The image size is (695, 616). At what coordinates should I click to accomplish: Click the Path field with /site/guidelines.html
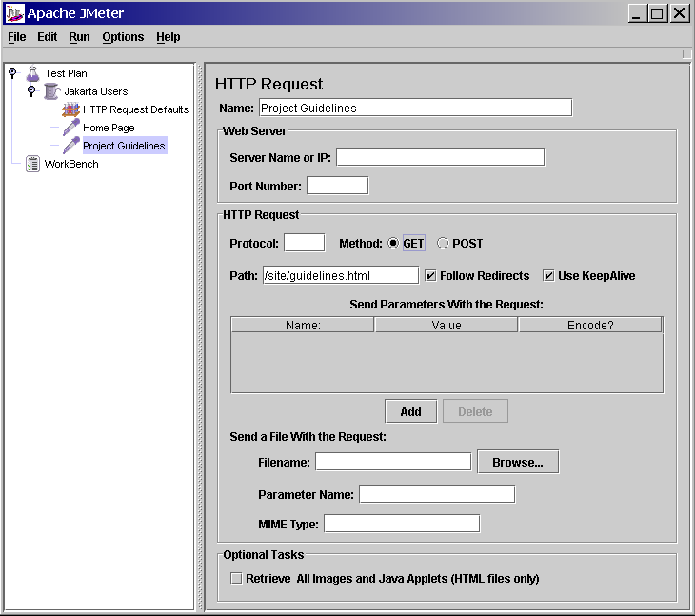tap(341, 275)
